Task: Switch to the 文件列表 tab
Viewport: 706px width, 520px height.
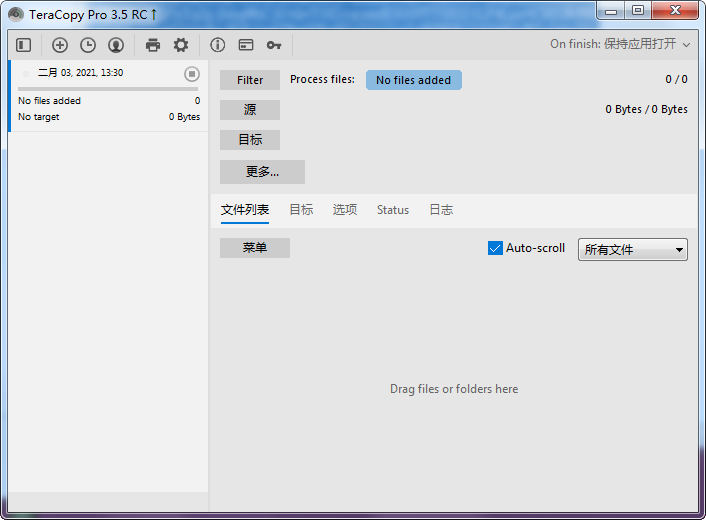Action: (245, 210)
